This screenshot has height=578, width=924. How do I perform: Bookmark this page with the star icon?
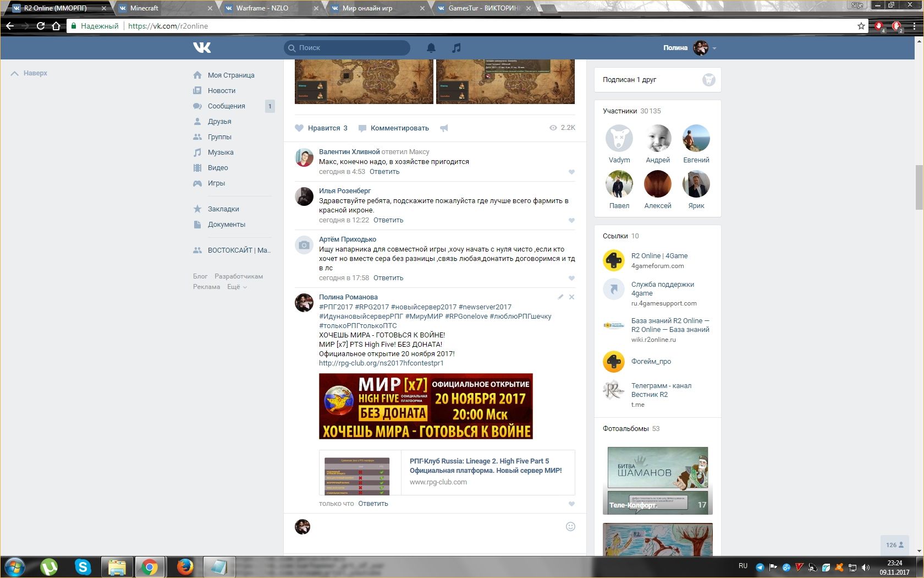tap(861, 26)
